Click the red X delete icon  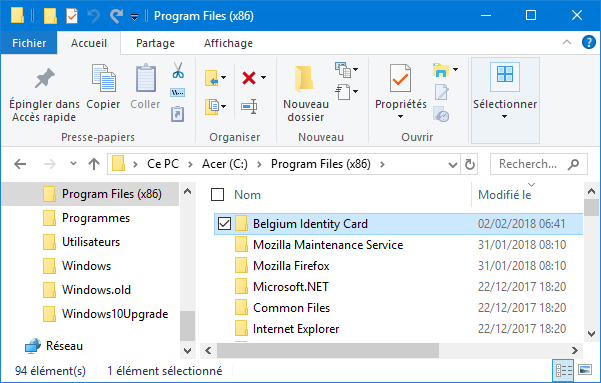pos(249,78)
